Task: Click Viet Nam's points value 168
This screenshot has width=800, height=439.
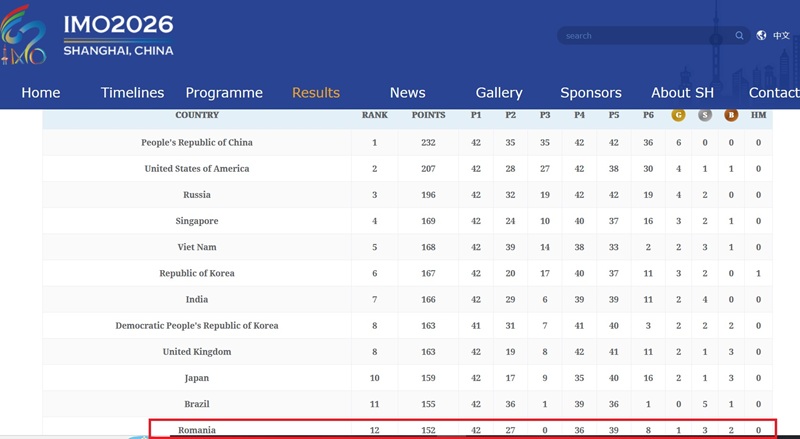Action: (x=429, y=247)
